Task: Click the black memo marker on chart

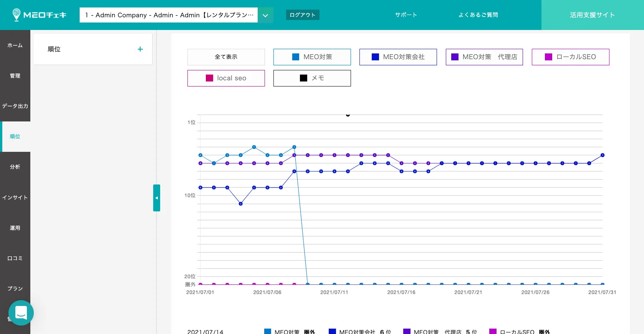Action: coord(348,115)
